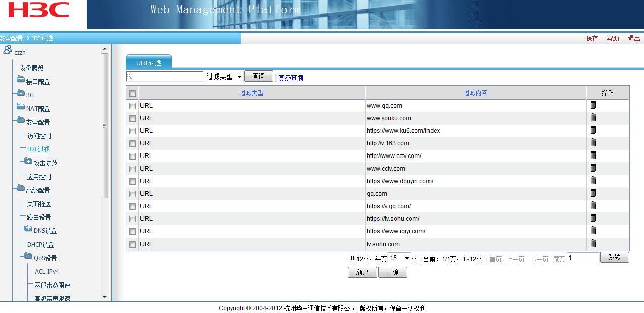
Task: Open 网段带宽限速 in the sidebar
Action: [x=52, y=285]
